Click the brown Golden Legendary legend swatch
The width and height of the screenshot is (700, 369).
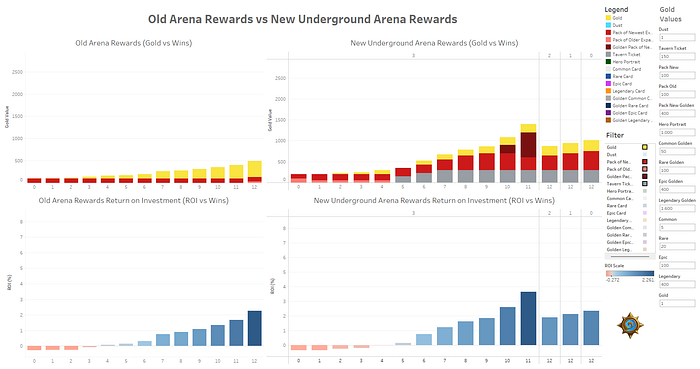click(608, 120)
